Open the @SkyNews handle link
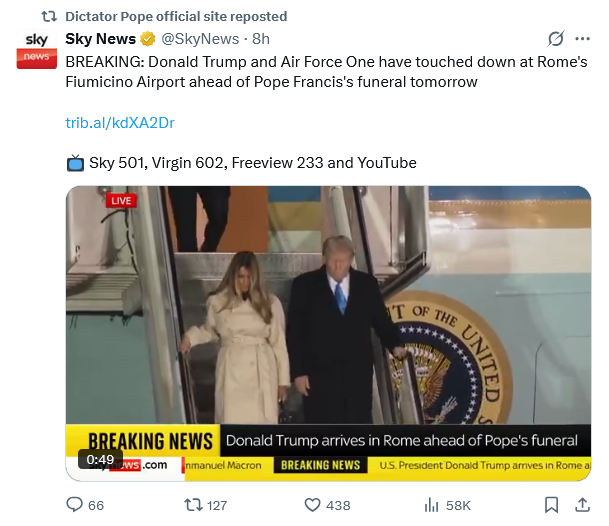The width and height of the screenshot is (609, 526). [200, 39]
